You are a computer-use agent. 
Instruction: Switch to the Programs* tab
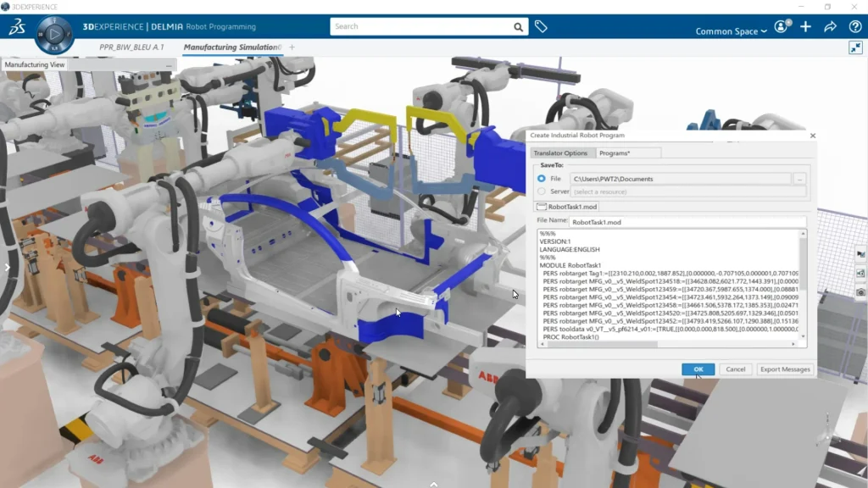(615, 153)
